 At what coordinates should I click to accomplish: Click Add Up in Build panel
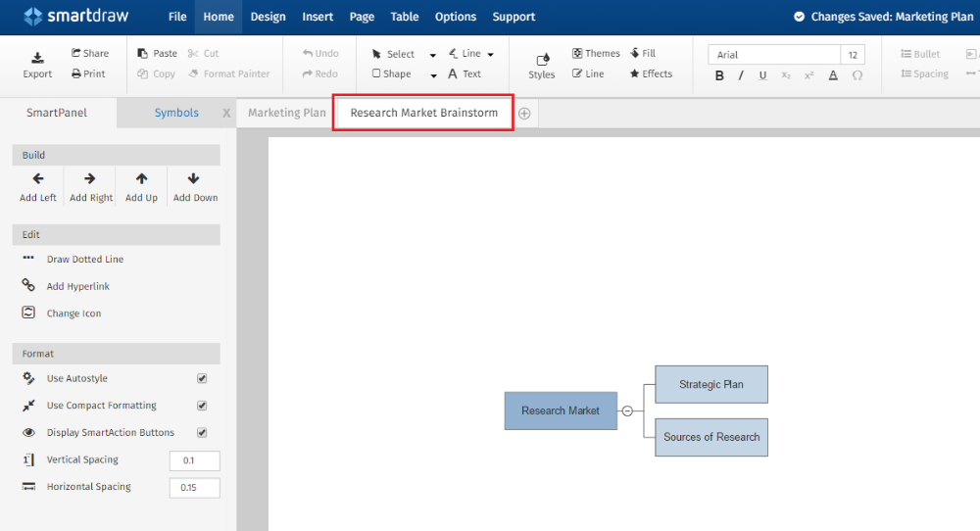tap(141, 187)
